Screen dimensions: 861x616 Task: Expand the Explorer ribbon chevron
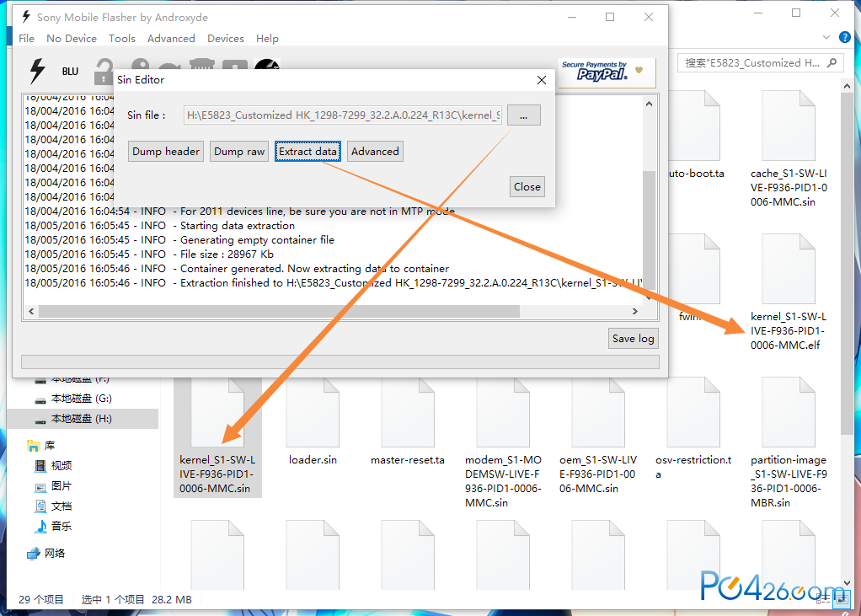[x=826, y=37]
